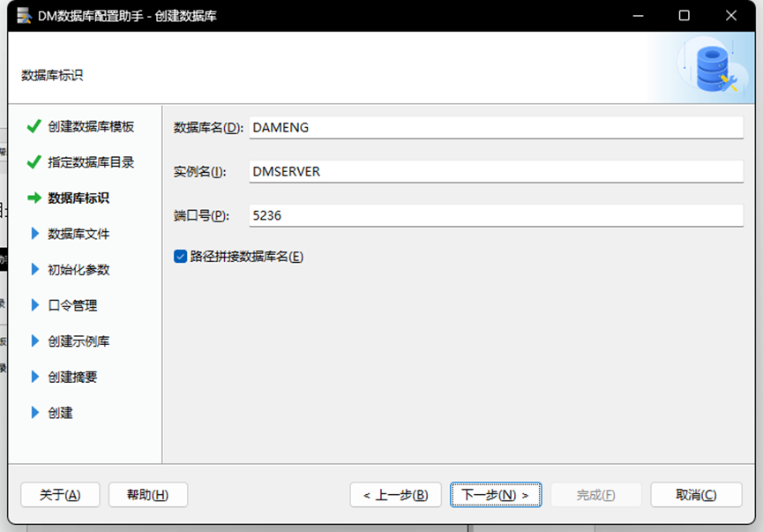The height and width of the screenshot is (532, 763).
Task: Maximize the DM configuration window
Action: pyautogui.click(x=684, y=16)
